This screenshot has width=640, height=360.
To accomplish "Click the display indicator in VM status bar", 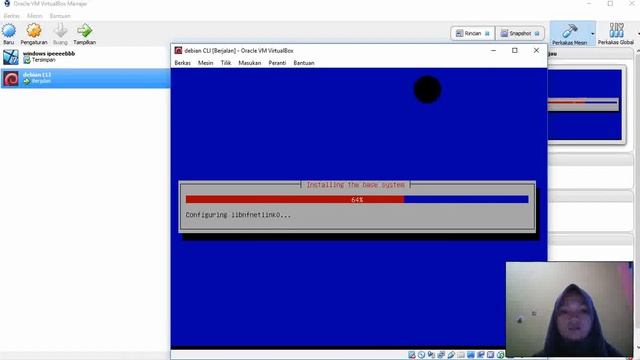I will pyautogui.click(x=471, y=355).
